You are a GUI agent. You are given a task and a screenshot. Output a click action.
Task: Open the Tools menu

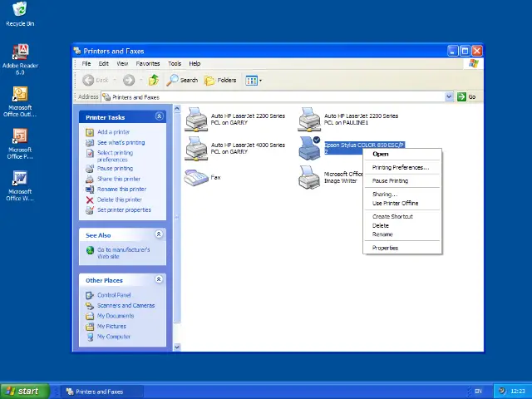click(x=175, y=63)
